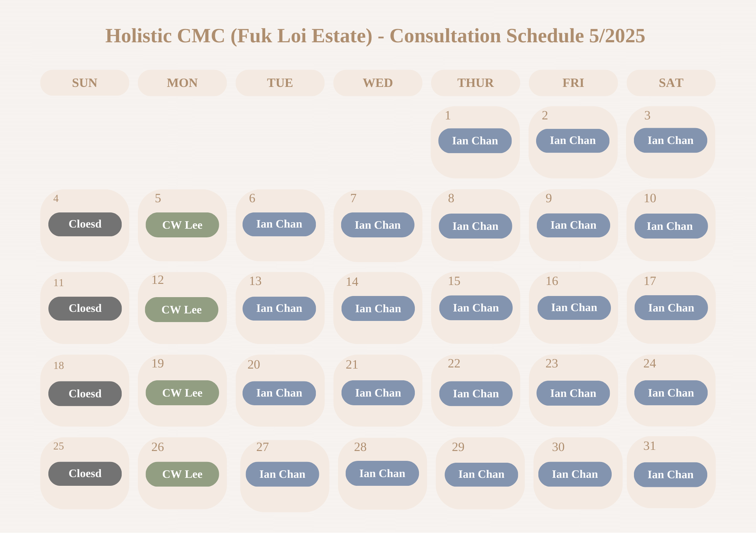
Task: Open CW Lee slot on May 5
Action: 182,225
